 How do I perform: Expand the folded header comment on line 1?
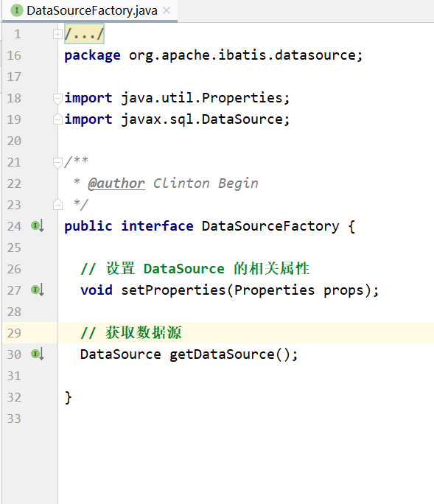click(x=57, y=34)
